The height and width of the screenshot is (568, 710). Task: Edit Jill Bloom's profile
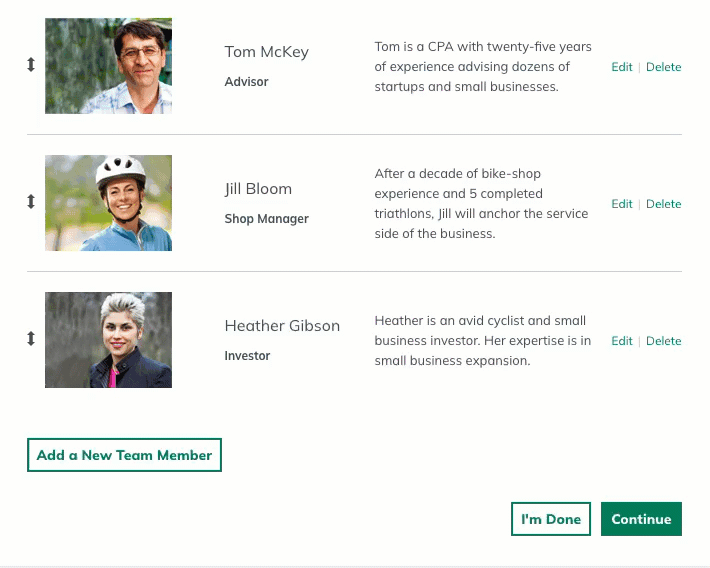pos(622,204)
